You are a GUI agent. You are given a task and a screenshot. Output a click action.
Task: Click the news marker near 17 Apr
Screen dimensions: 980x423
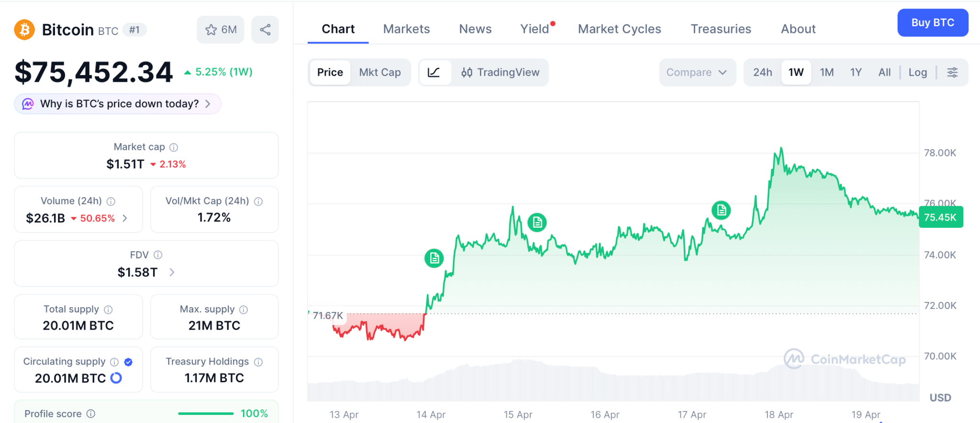(721, 210)
